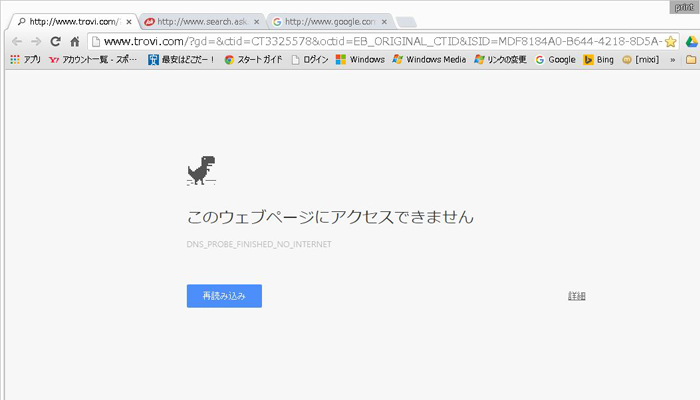Switch to the google.com tab
The width and height of the screenshot is (700, 400).
click(x=329, y=21)
